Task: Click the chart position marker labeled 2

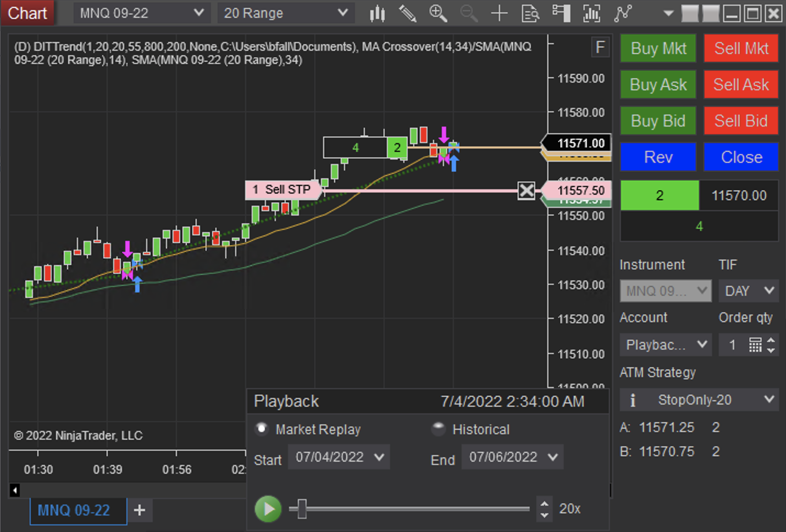Action: [397, 147]
